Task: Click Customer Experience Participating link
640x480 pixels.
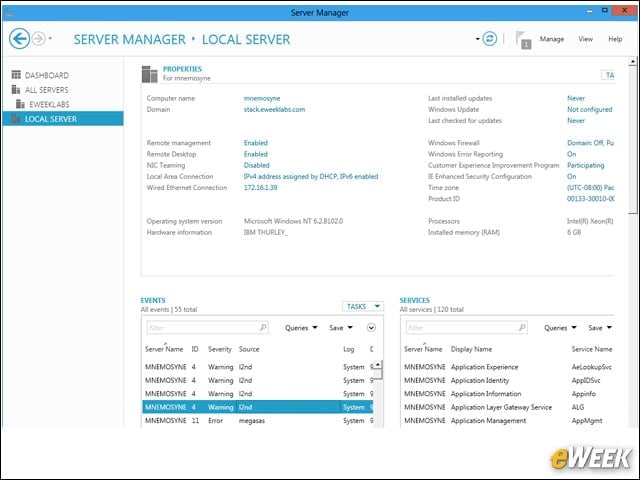Action: point(585,165)
